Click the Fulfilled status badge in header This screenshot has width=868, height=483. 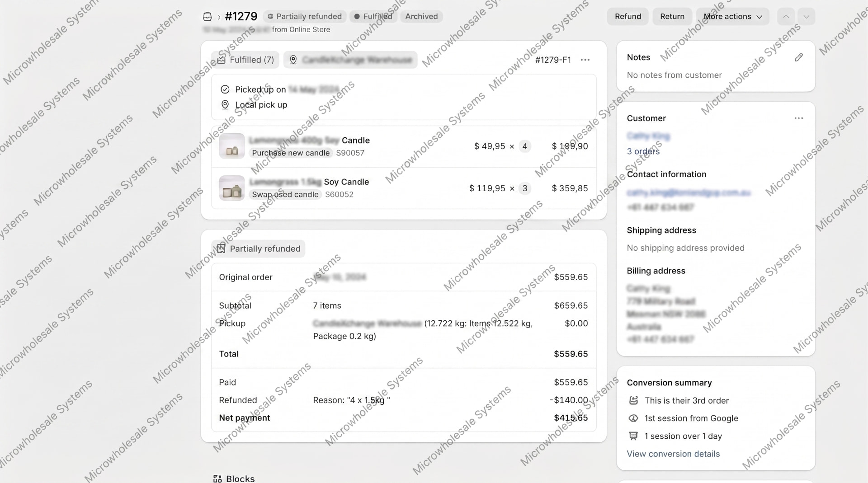click(x=373, y=17)
